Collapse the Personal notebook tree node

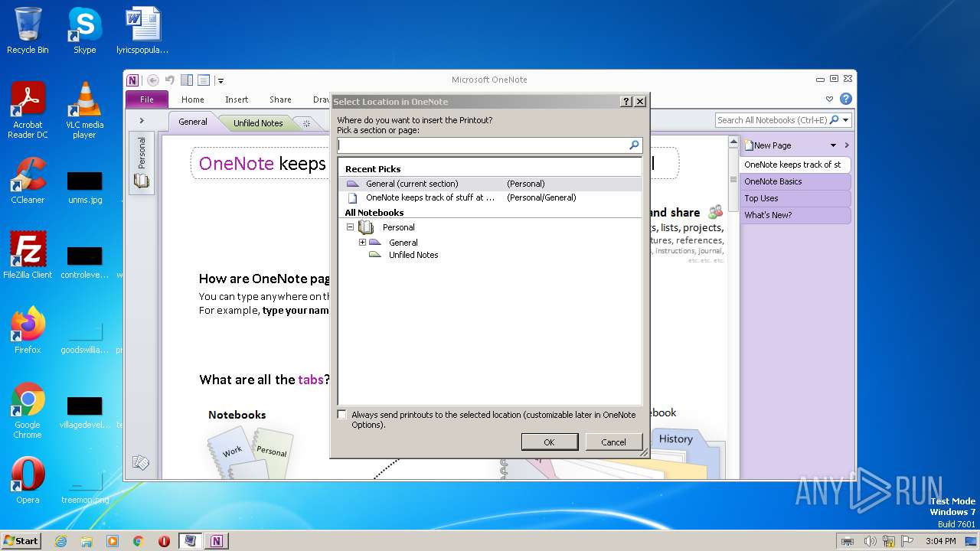click(x=350, y=227)
